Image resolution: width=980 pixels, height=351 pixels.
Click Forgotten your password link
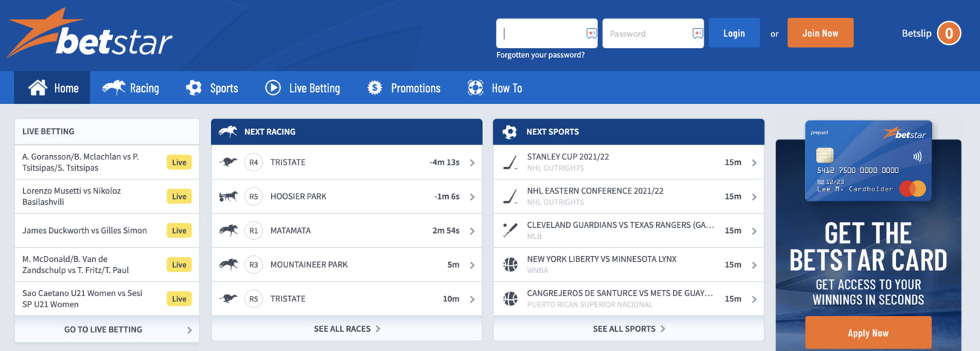[541, 55]
